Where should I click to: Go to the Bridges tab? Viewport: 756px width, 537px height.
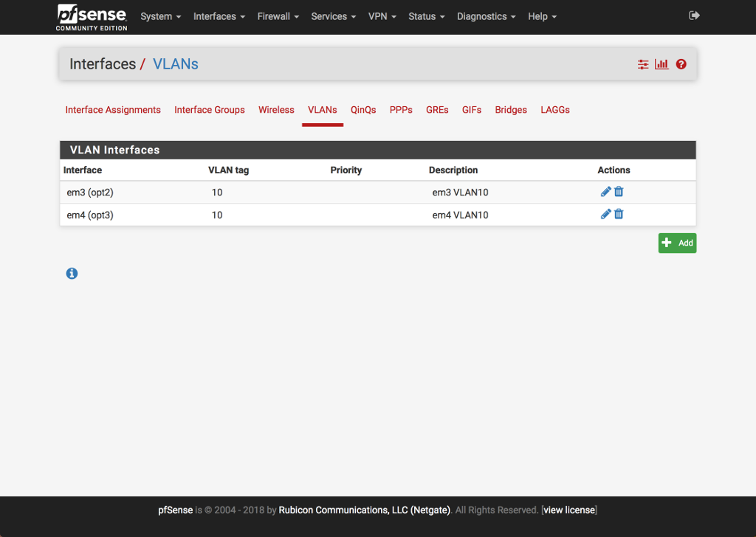(x=511, y=110)
